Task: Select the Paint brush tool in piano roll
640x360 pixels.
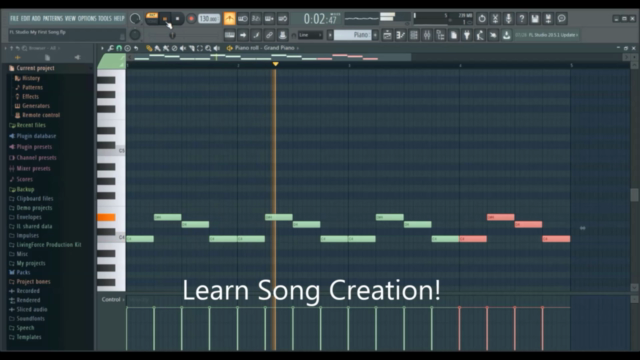Action: 158,48
